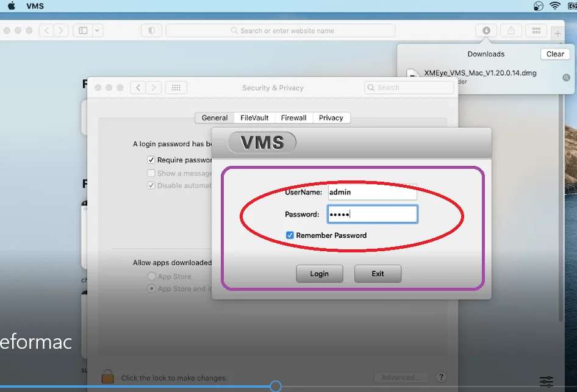577x392 pixels.
Task: Click the lock icon to make changes
Action: (107, 377)
